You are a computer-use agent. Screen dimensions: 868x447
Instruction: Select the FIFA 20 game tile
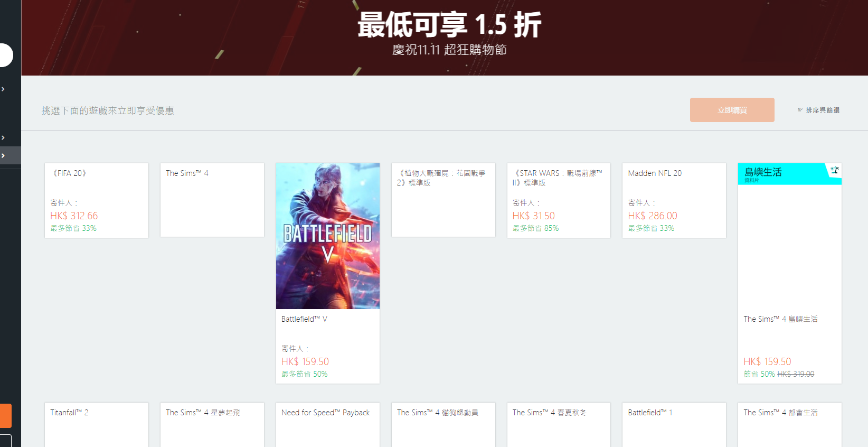point(96,200)
